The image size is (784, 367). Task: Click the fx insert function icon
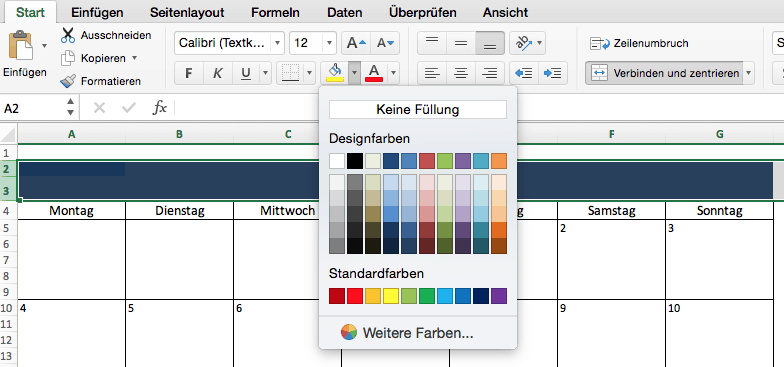(x=160, y=108)
